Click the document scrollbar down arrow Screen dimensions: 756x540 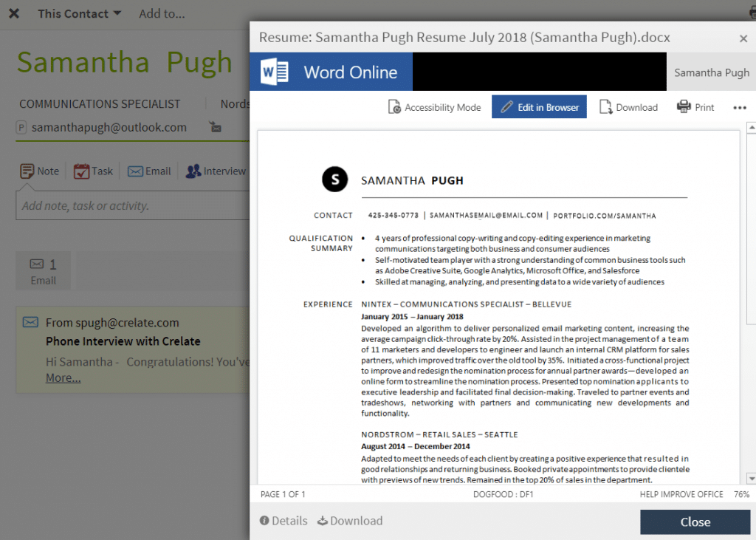[x=751, y=478]
